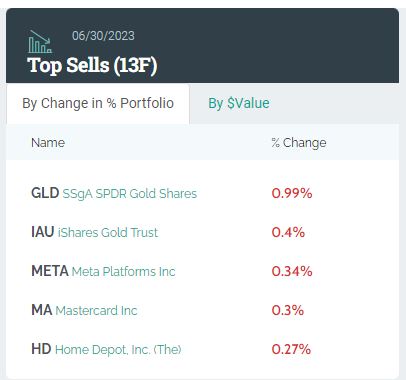The image size is (406, 380).
Task: Click the % Change column header
Action: [x=299, y=143]
